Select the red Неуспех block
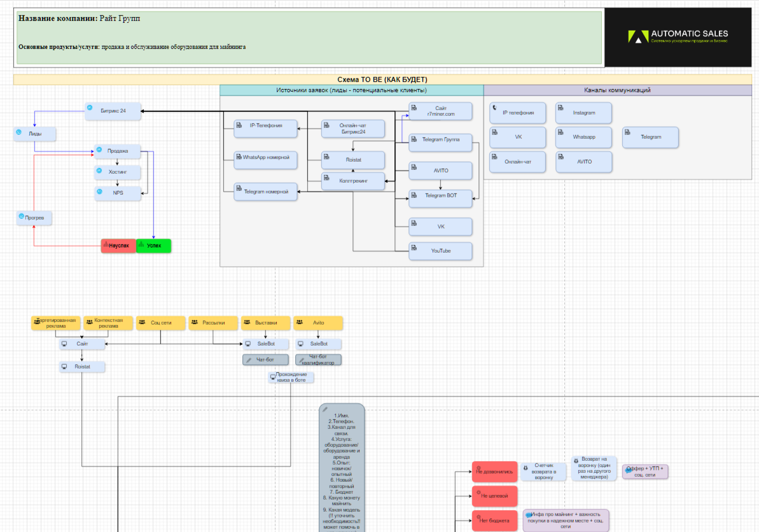This screenshot has height=532, width=759. (118, 246)
